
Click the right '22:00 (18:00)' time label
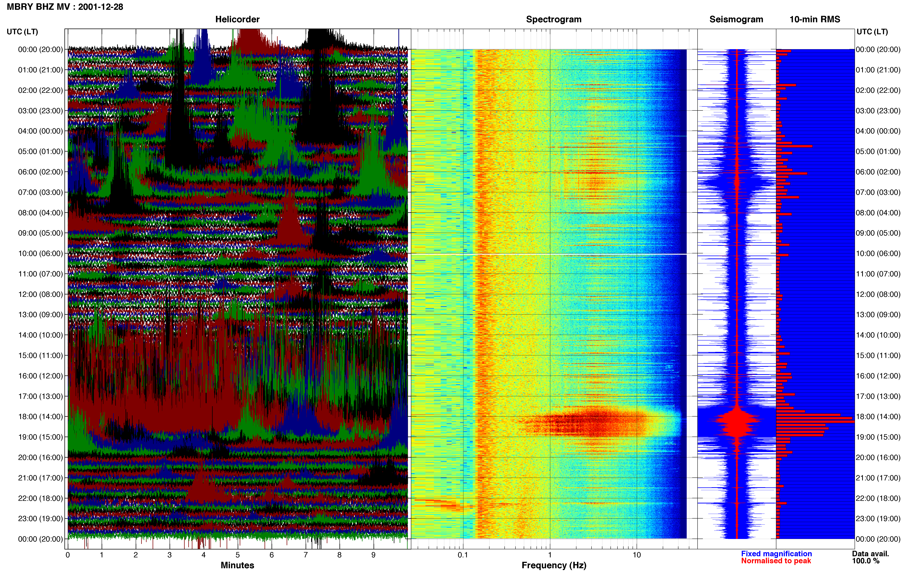(x=878, y=498)
